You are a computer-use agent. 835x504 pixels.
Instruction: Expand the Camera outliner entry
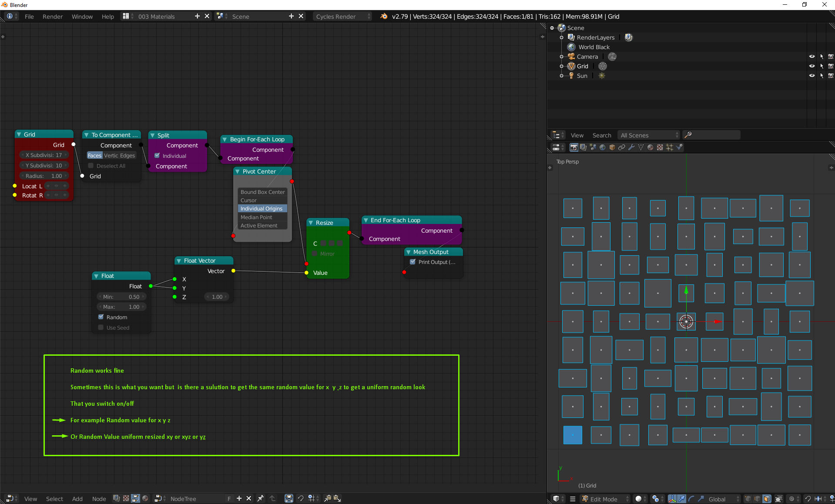pyautogui.click(x=562, y=57)
